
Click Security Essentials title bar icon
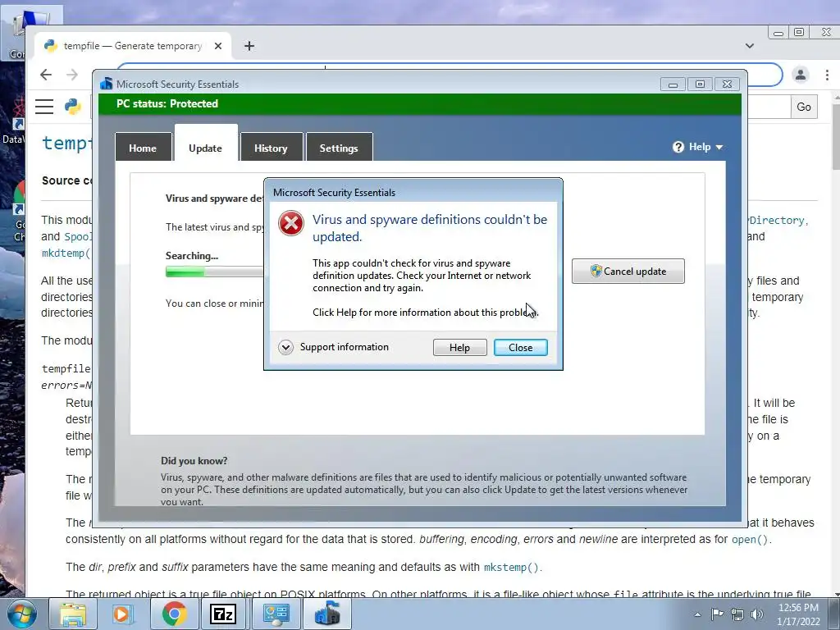point(107,84)
